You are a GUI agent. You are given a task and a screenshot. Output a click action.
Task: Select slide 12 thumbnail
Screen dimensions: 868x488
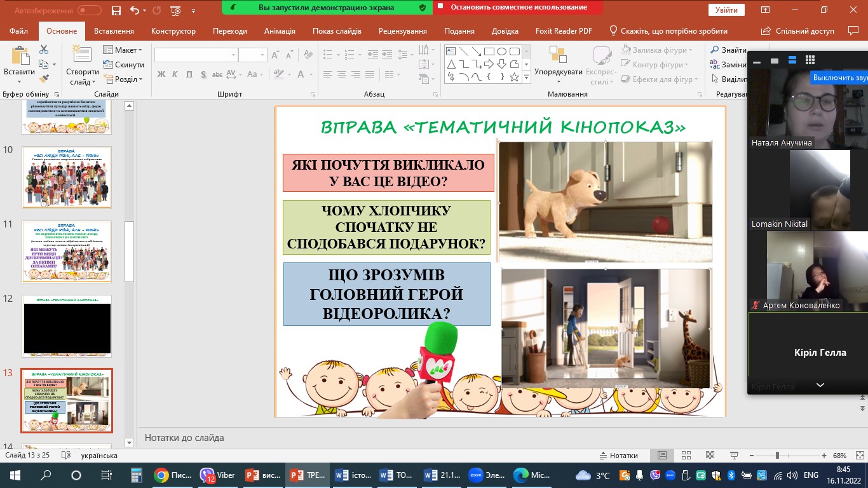[67, 326]
